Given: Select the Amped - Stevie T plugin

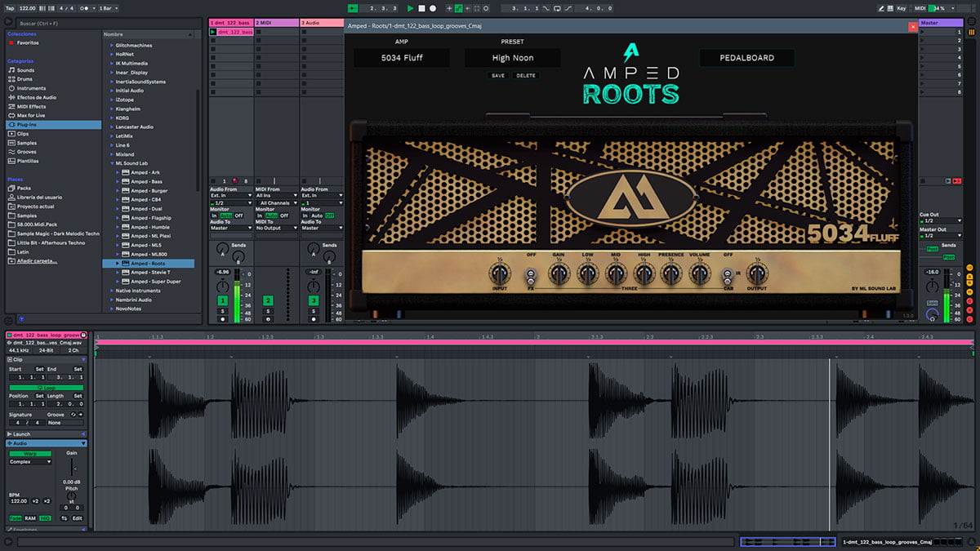Looking at the screenshot, I should pos(151,272).
